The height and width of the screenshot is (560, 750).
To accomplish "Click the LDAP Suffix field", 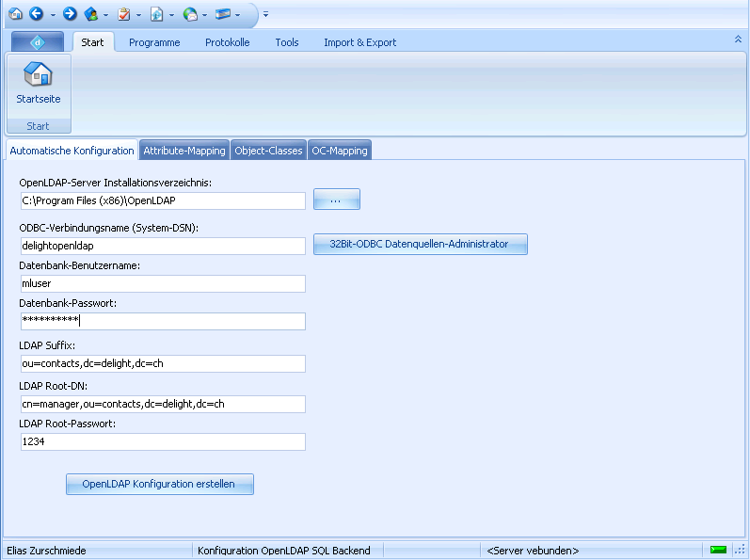I will (163, 363).
